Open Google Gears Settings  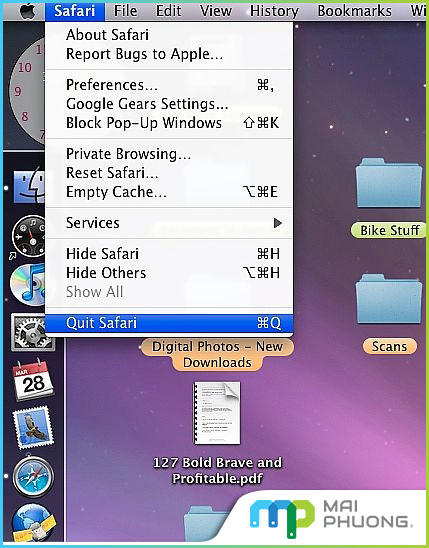pos(169,104)
